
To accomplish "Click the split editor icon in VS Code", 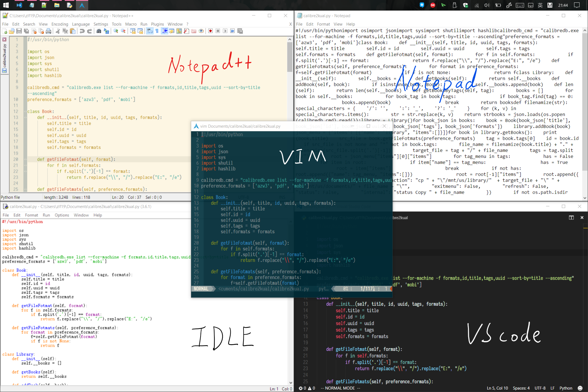I will pyautogui.click(x=571, y=217).
